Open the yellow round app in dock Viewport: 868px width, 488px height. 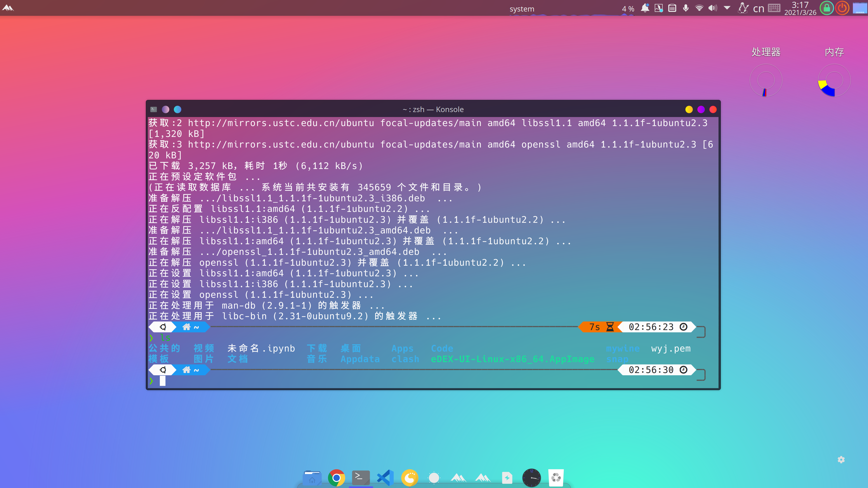pos(410,478)
